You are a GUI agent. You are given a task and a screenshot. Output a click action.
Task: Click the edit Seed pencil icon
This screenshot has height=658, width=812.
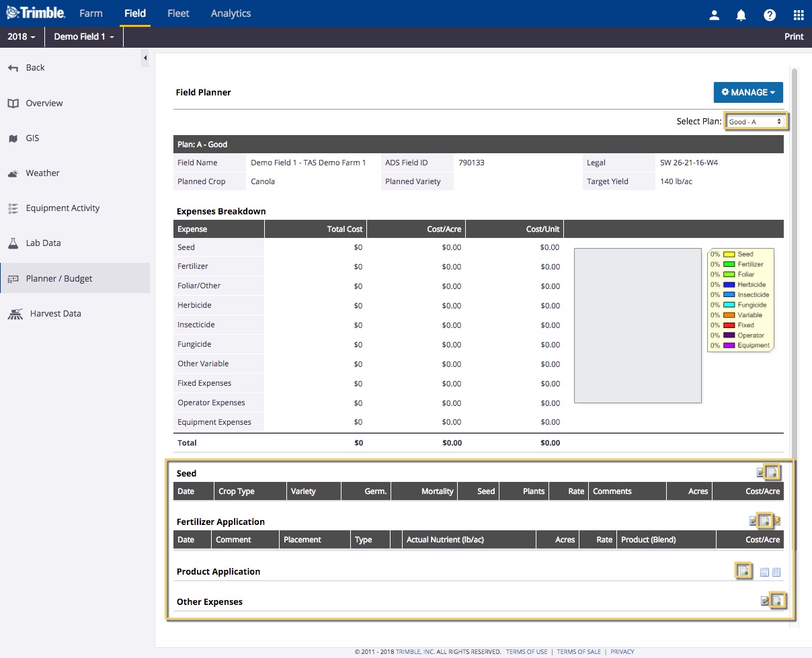[x=760, y=472]
